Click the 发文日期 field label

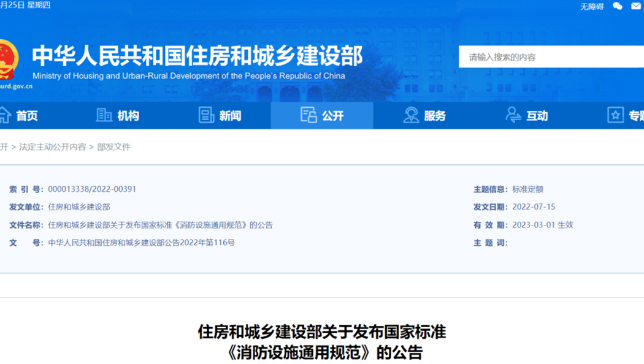[491, 207]
